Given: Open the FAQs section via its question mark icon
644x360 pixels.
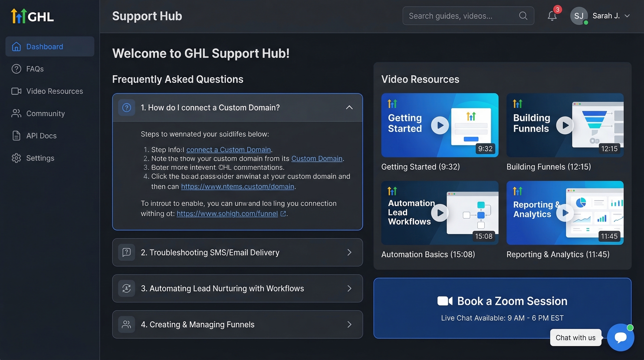Looking at the screenshot, I should coord(16,69).
